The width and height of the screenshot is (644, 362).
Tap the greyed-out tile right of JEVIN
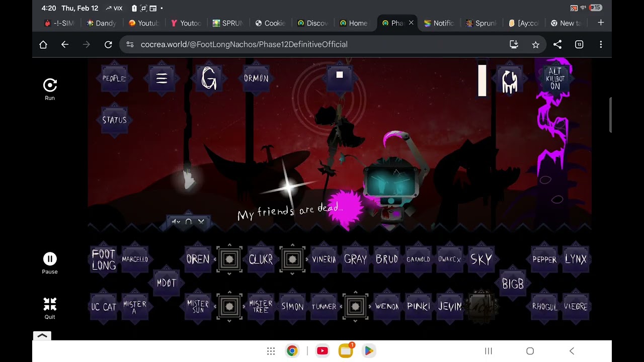pos(481,306)
